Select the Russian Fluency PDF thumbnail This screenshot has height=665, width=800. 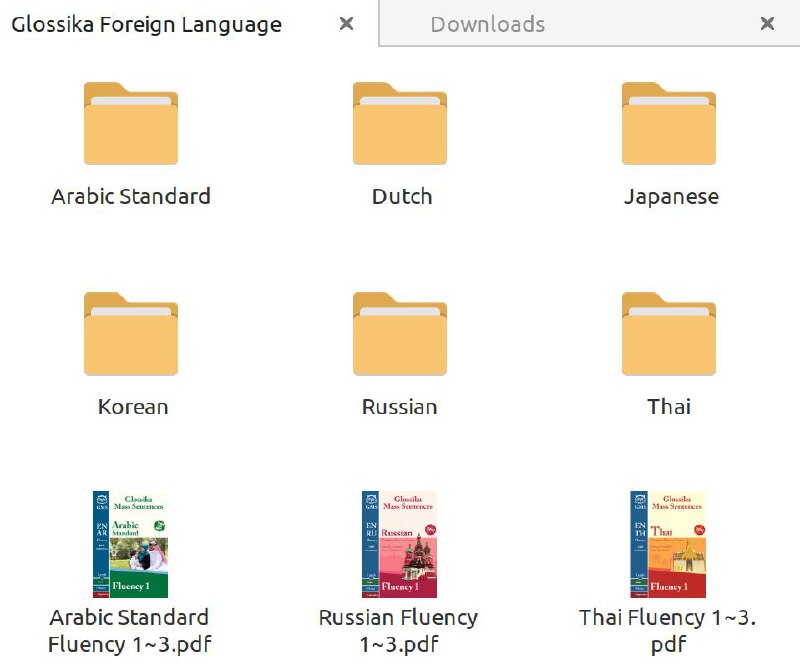tap(399, 544)
